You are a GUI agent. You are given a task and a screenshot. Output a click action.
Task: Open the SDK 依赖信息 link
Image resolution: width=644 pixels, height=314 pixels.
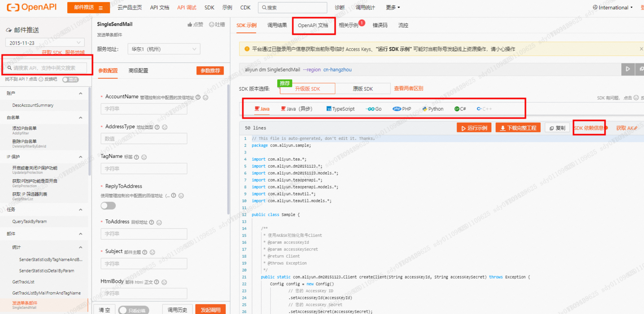[x=589, y=128]
